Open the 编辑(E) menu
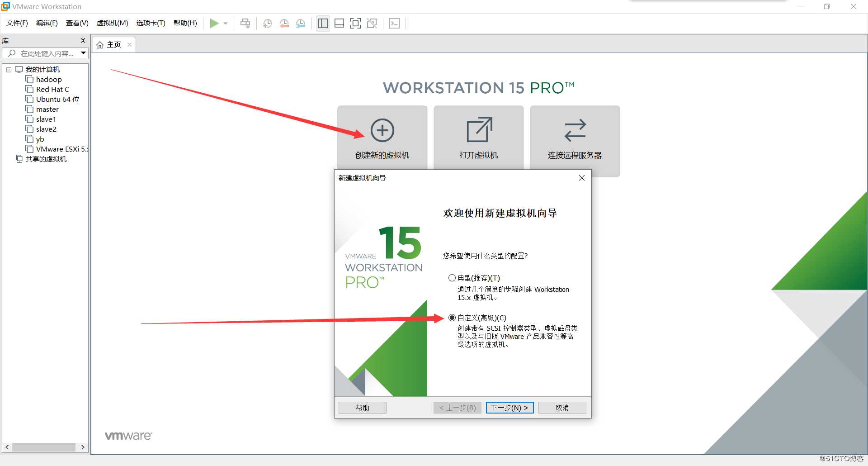 (x=47, y=23)
